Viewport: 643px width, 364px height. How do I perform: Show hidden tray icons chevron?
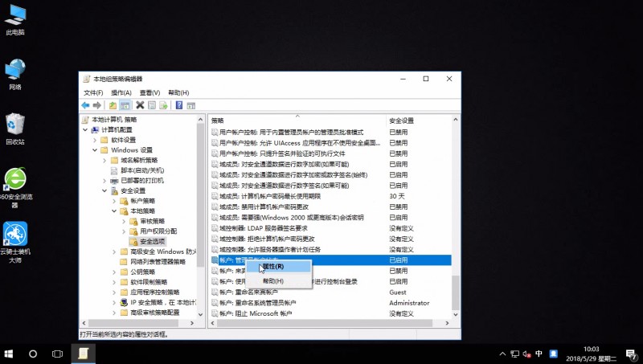502,354
